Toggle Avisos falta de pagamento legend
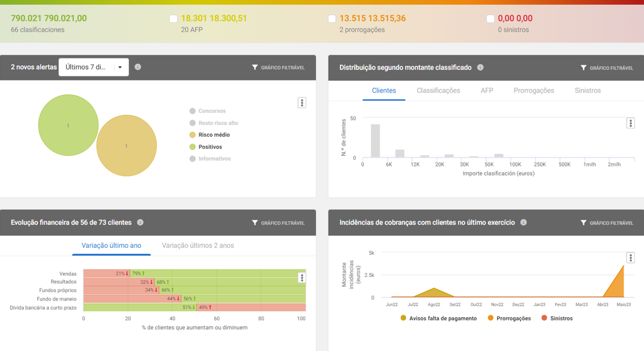This screenshot has width=644, height=351. [x=439, y=318]
